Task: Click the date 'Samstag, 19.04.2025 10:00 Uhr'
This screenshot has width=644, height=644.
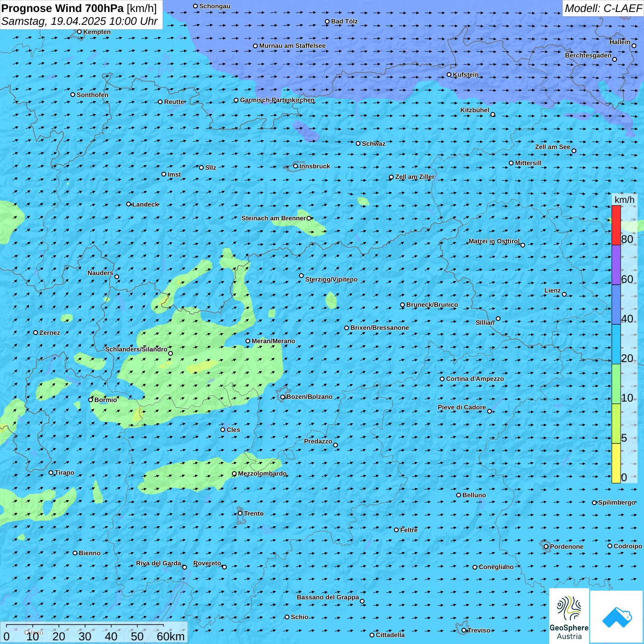Action: [80, 21]
